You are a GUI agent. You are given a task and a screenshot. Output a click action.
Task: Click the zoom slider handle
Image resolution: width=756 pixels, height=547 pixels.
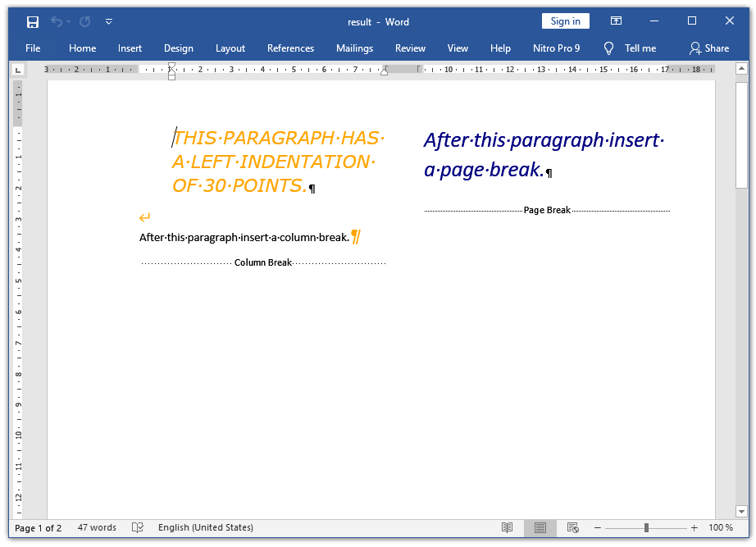pyautogui.click(x=646, y=528)
